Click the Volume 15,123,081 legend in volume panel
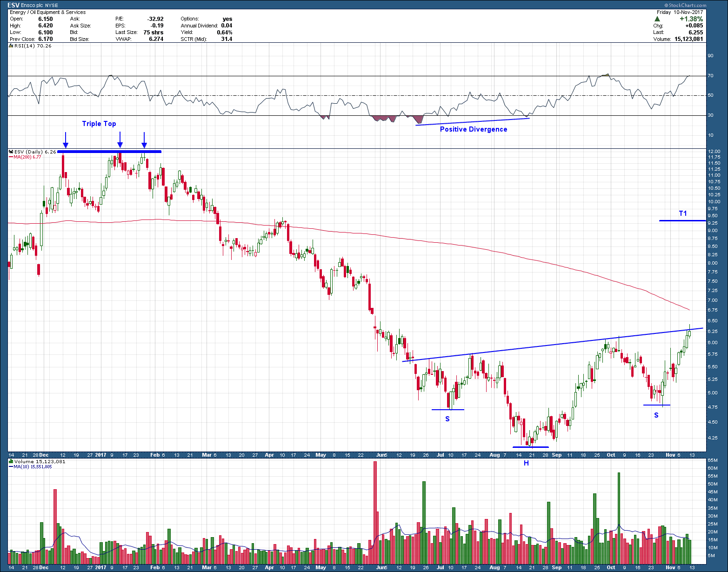The height and width of the screenshot is (572, 728). (40, 461)
